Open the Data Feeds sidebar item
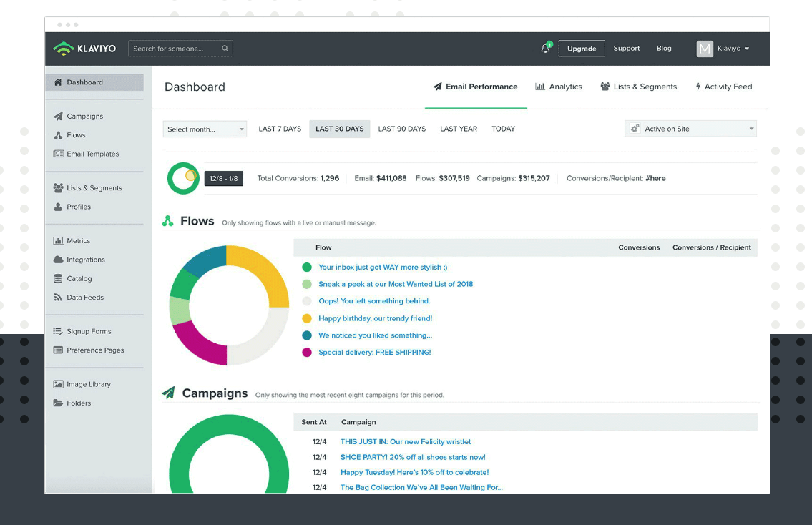Screen dimensions: 812x525 click(x=84, y=298)
